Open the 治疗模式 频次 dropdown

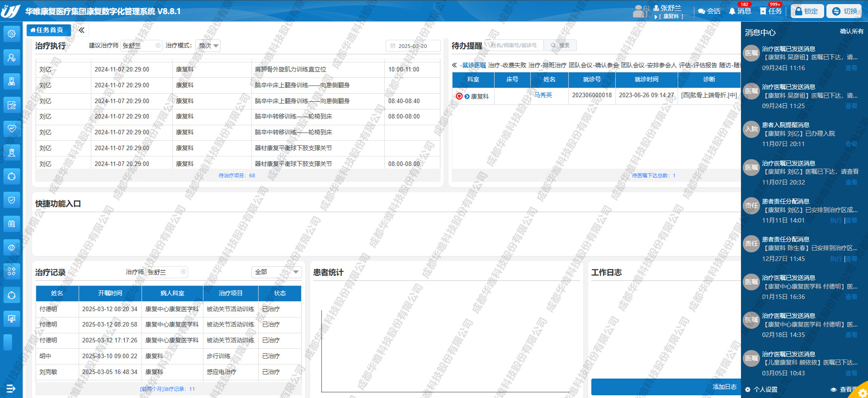click(x=208, y=46)
